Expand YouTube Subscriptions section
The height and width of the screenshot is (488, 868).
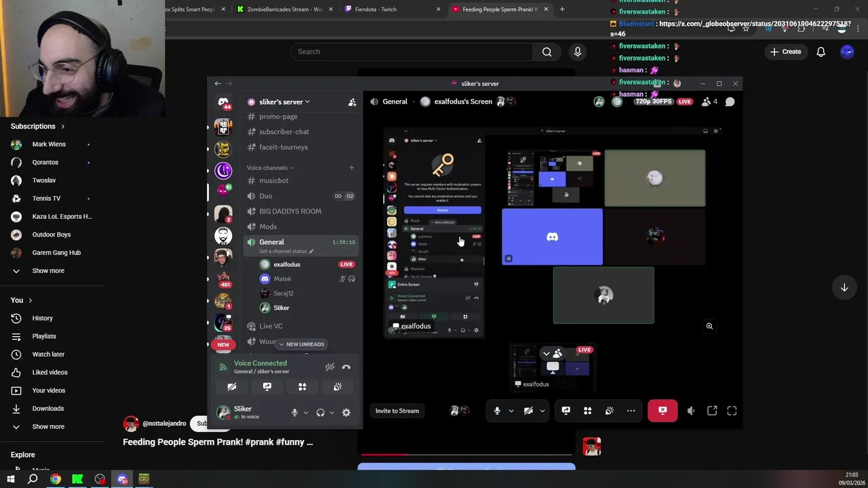pyautogui.click(x=38, y=126)
